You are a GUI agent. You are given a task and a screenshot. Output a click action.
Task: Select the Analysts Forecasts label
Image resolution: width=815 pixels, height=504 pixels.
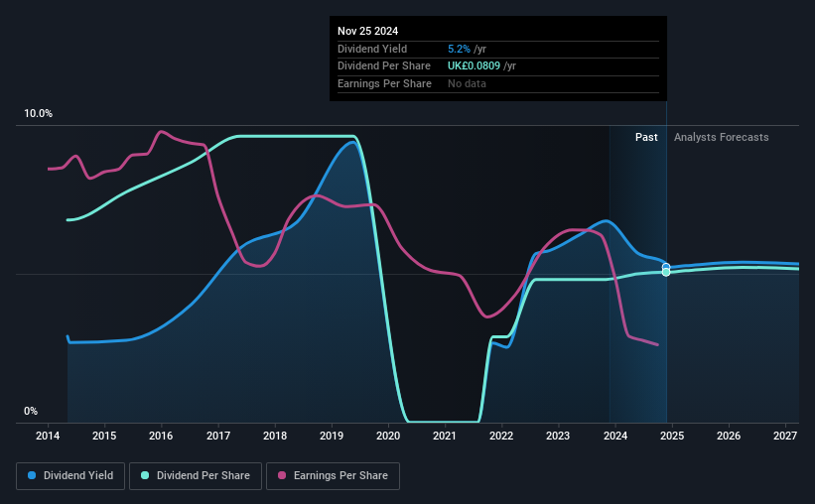tap(722, 137)
